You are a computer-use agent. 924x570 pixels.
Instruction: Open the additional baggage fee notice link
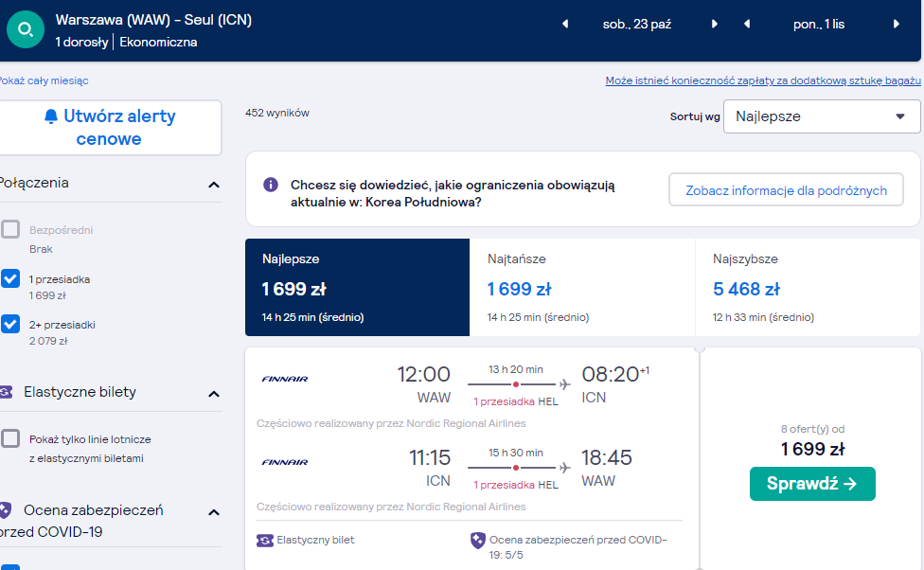point(763,80)
